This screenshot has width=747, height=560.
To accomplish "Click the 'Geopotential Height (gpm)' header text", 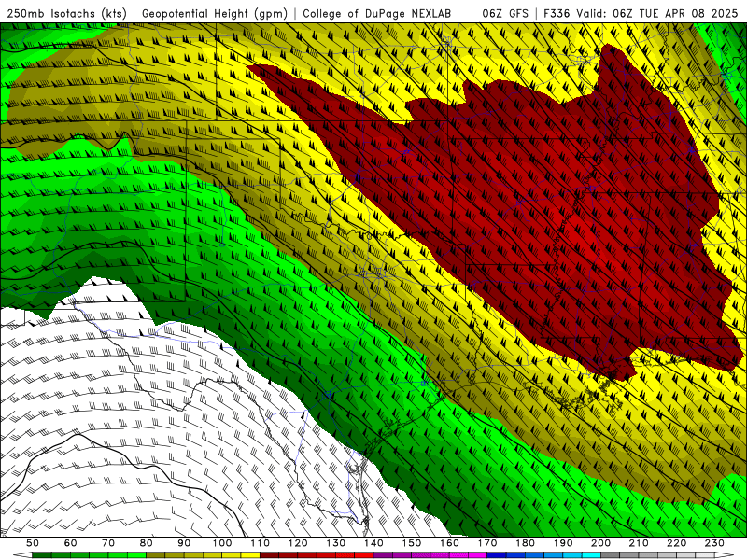I will 215,14.
